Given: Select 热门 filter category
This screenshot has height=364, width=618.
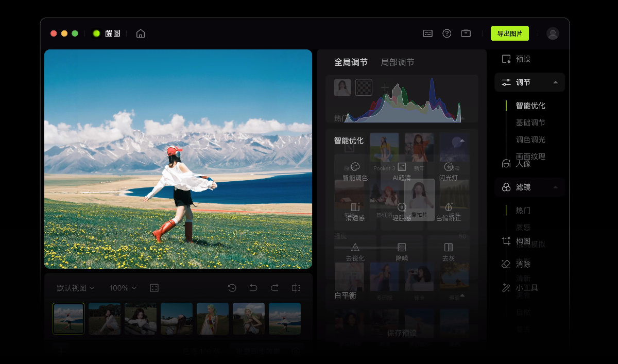Looking at the screenshot, I should pos(523,211).
